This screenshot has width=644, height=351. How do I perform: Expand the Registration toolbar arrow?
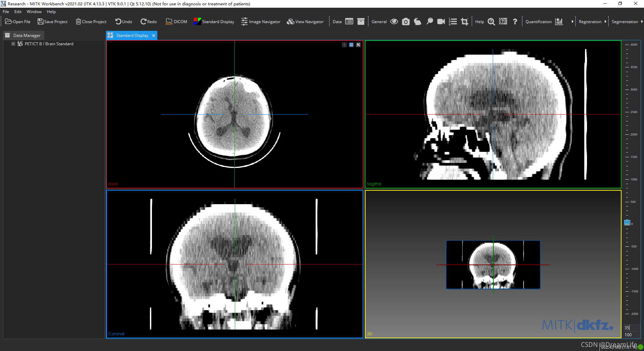coord(605,22)
